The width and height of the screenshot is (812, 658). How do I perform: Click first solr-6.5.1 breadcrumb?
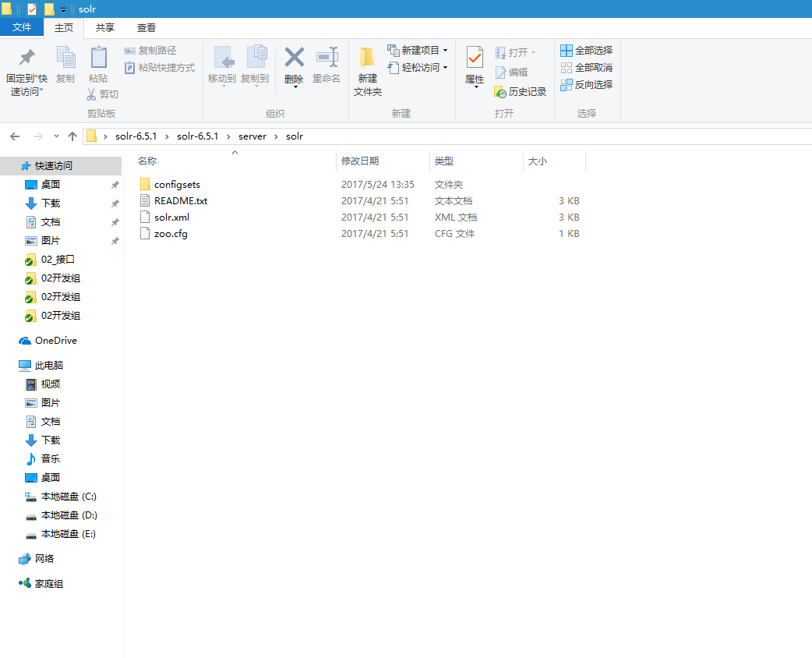coord(136,136)
